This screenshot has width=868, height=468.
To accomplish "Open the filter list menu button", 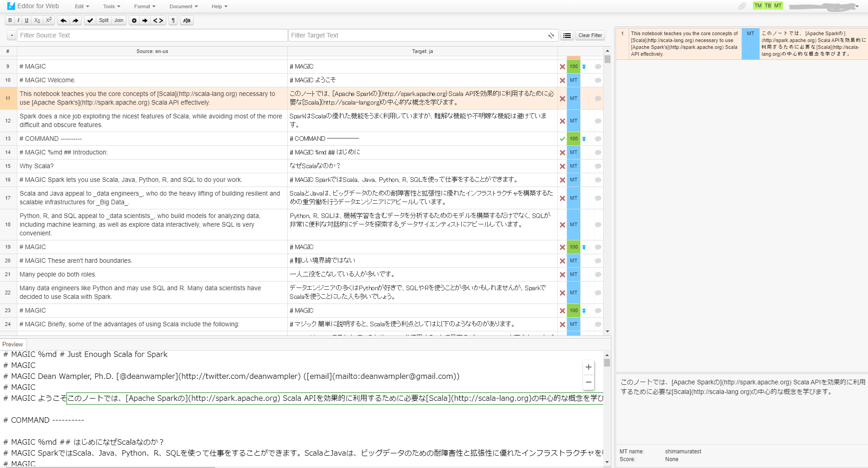I will 567,35.
